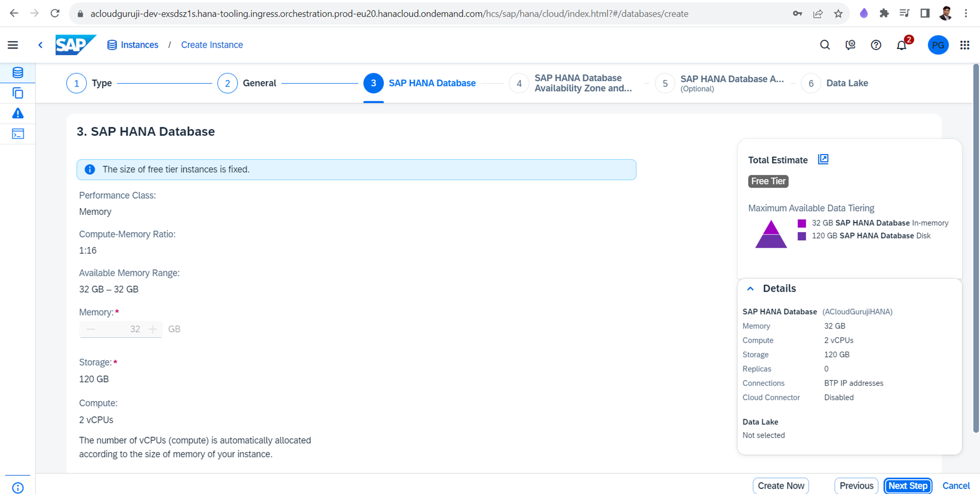The width and height of the screenshot is (980, 494).
Task: Increase memory with the plus stepper
Action: (153, 329)
